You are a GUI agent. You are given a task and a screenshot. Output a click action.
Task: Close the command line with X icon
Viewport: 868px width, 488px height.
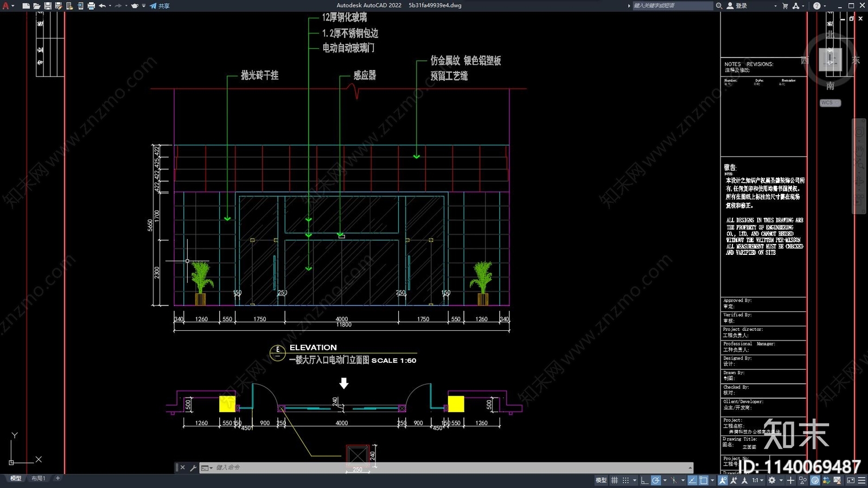pos(182,467)
